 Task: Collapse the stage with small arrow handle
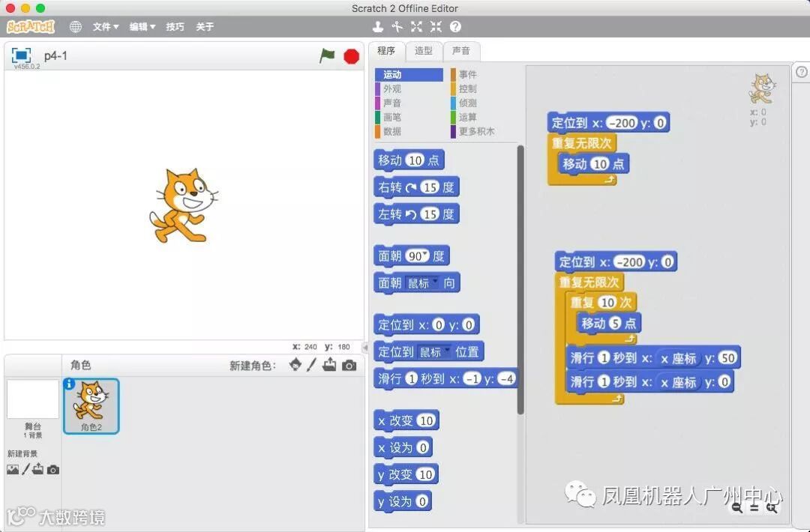tap(364, 347)
